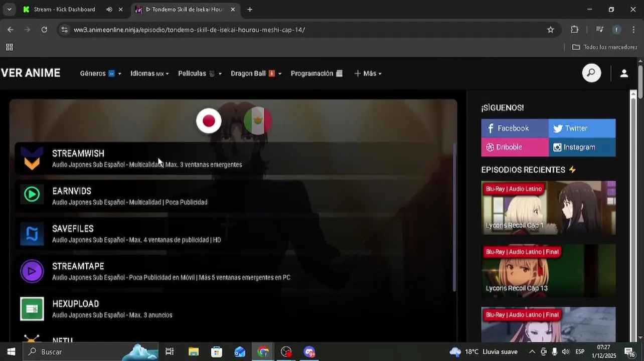Viewport: 644px width, 361px height.
Task: Open the Instagram follow link
Action: coord(582,147)
